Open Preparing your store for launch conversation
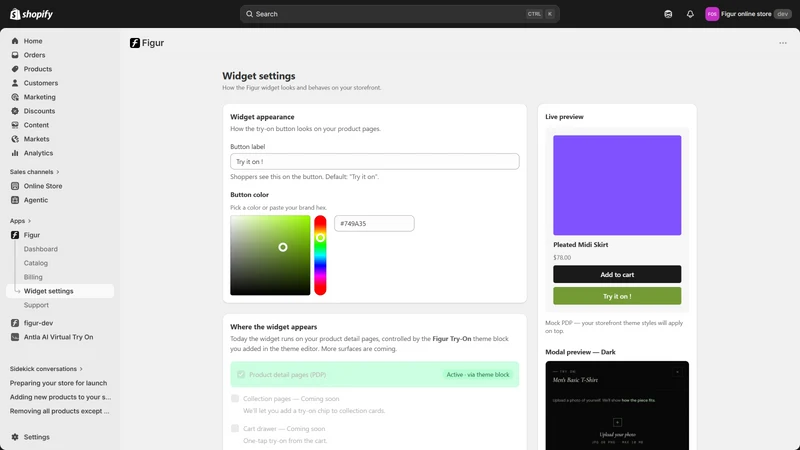This screenshot has height=450, width=800. [x=59, y=383]
